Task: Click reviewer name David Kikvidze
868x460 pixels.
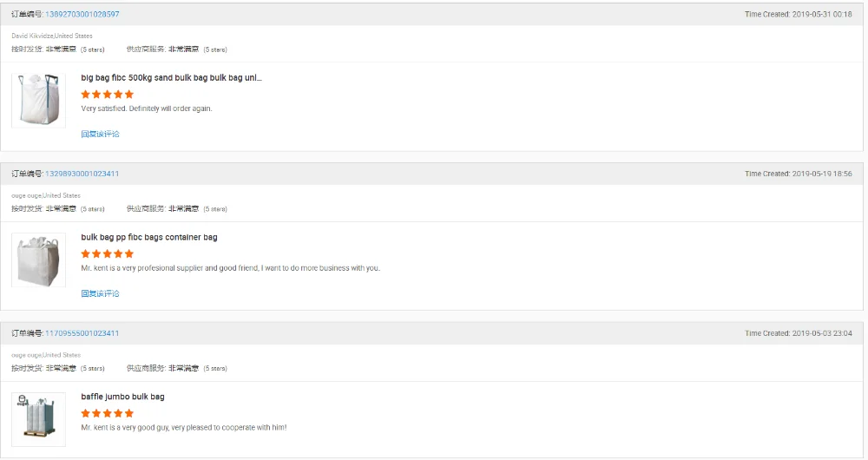Action: click(x=33, y=36)
